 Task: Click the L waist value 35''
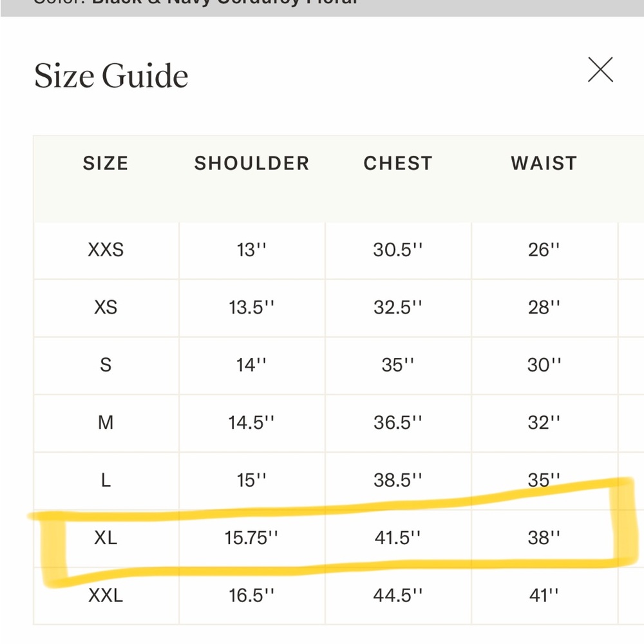[544, 480]
